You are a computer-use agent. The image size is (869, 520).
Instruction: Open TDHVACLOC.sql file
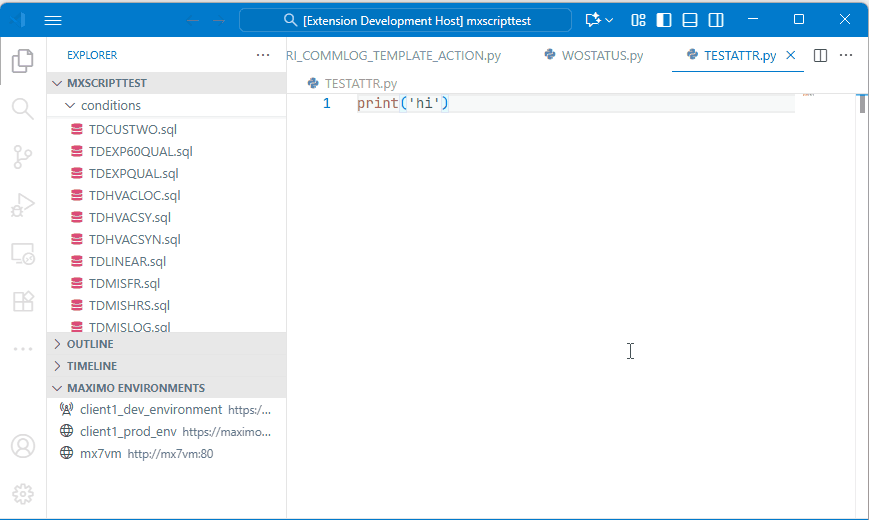tap(166, 196)
